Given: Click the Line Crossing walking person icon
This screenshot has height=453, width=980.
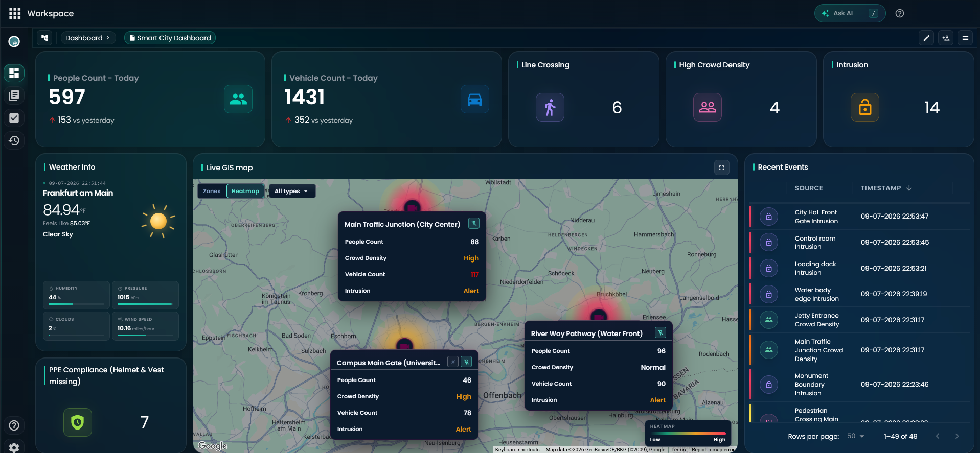Looking at the screenshot, I should point(550,107).
